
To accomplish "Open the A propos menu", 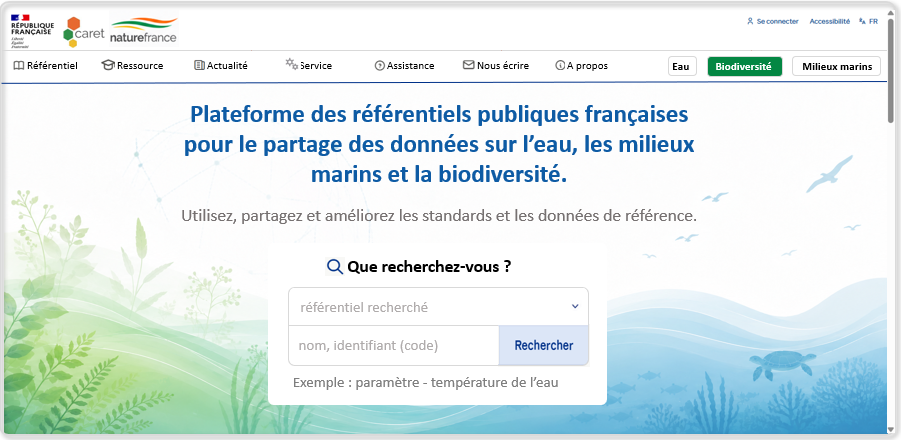I will (582, 65).
